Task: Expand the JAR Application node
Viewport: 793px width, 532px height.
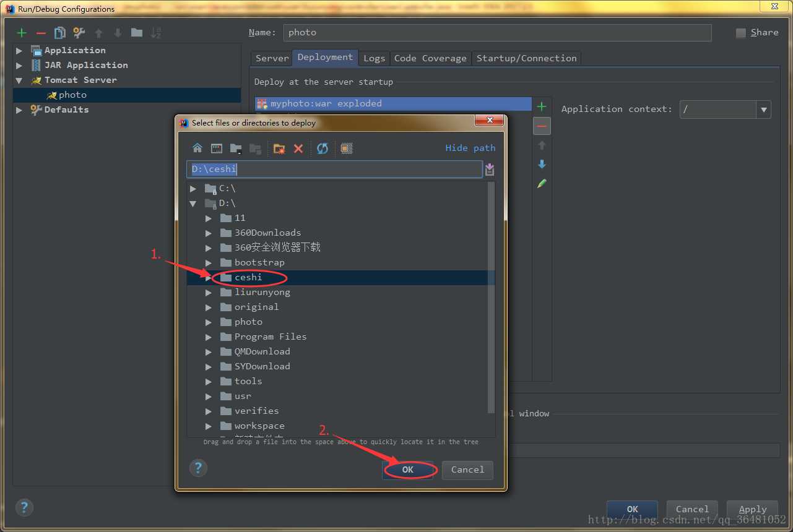Action: [19, 66]
